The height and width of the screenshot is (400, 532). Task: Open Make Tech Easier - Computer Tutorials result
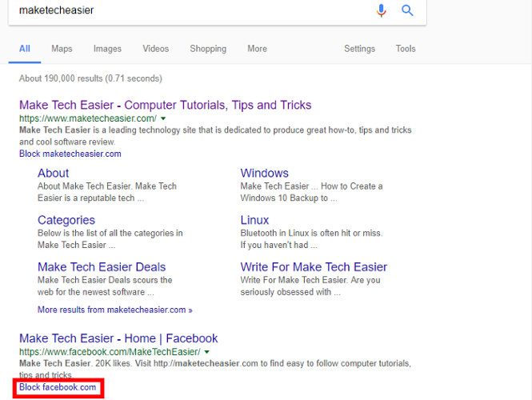click(x=166, y=105)
